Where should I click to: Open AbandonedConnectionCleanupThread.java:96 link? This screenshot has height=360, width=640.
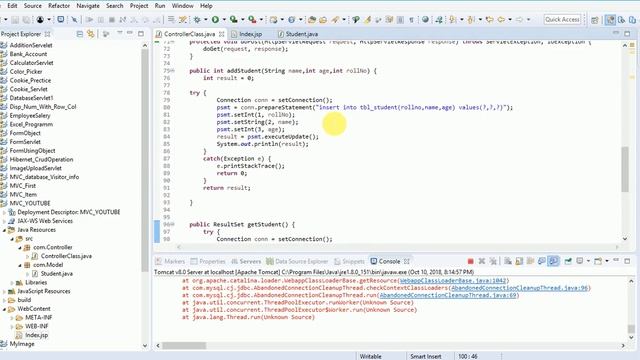pos(520,288)
